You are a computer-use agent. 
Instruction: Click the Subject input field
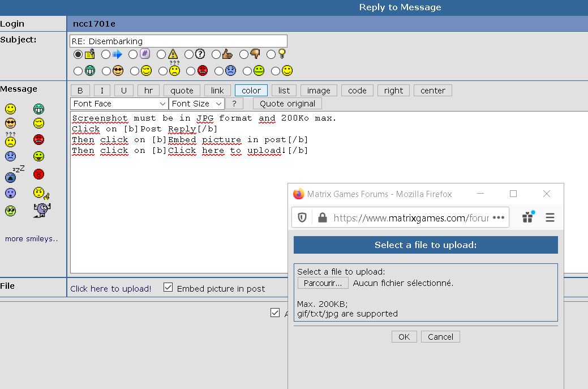tap(178, 41)
